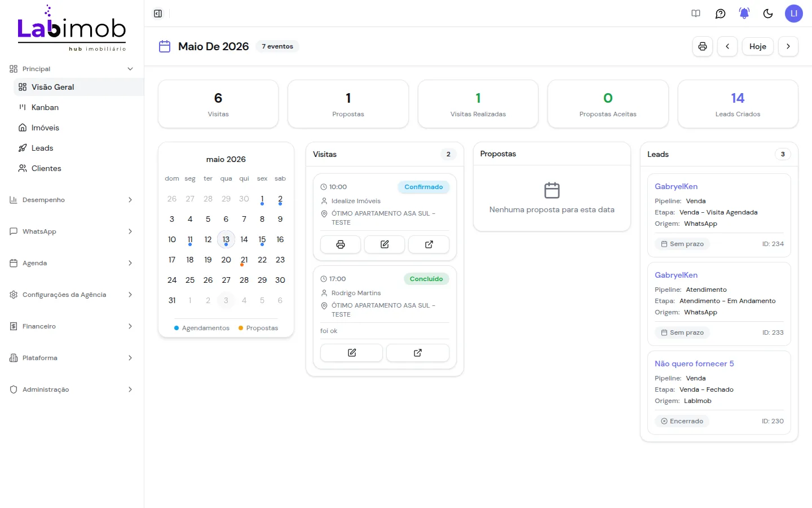
Task: Click the Leads count badge 3
Action: click(x=783, y=154)
